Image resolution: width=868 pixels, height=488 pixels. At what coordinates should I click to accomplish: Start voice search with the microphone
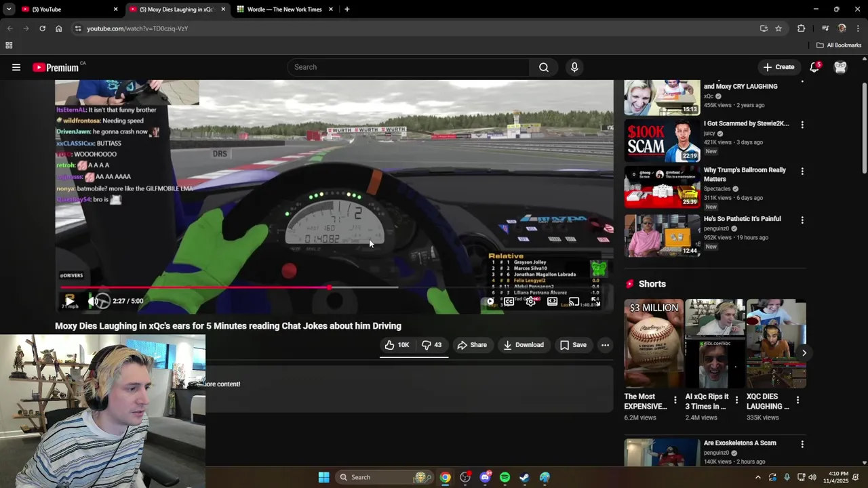tap(574, 67)
